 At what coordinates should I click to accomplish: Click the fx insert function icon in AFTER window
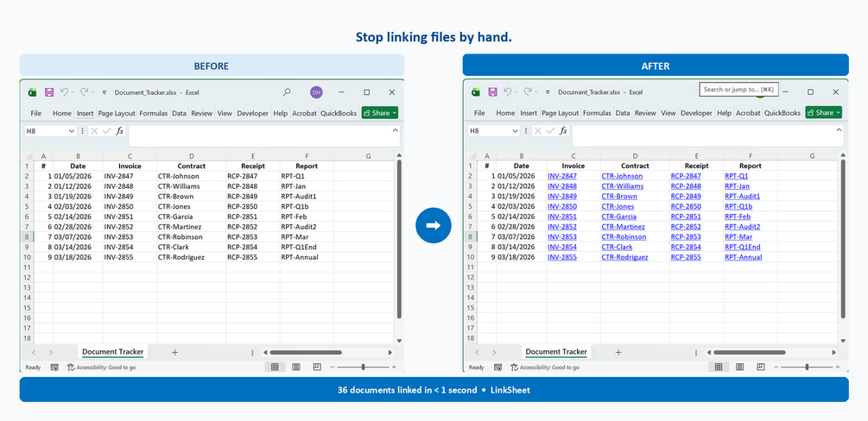563,131
